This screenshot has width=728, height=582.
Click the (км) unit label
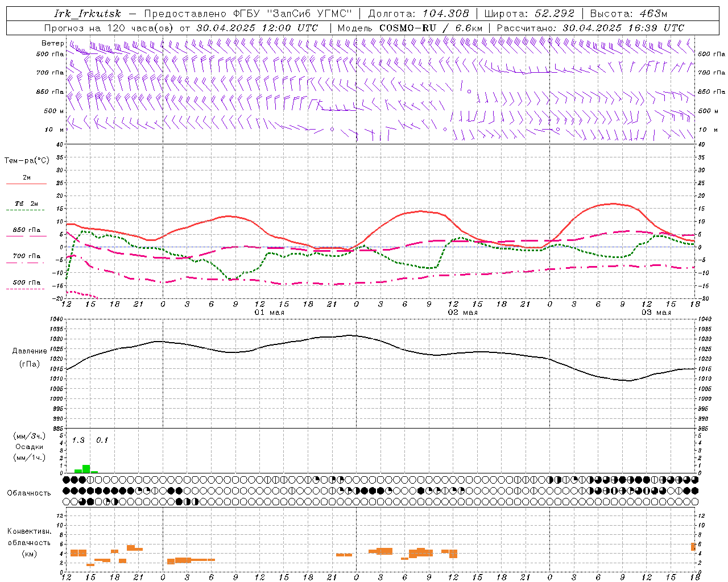point(30,554)
